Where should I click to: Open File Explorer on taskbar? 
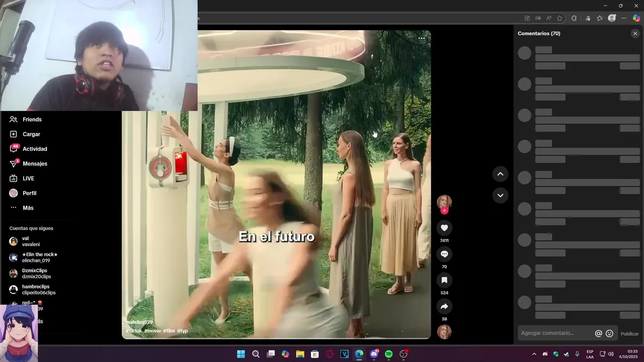[300, 354]
